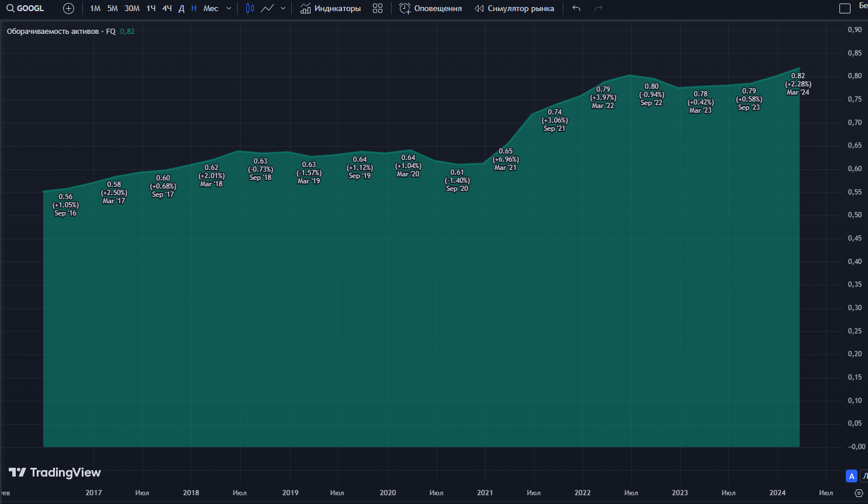Click the Оборачиваемость активов legend title

pos(53,32)
